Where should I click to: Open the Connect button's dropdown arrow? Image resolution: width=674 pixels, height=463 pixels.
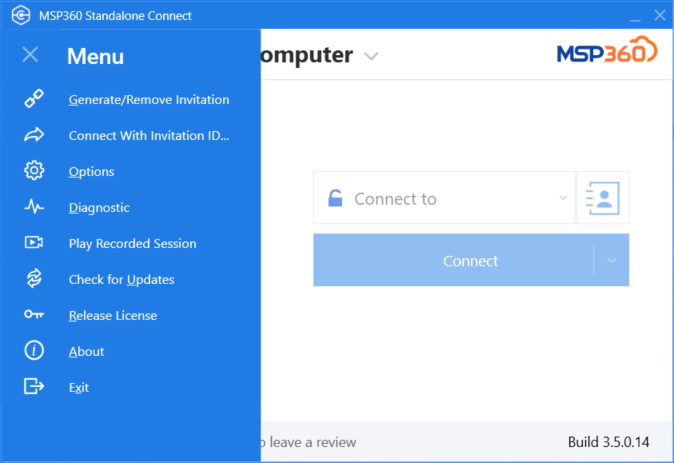(611, 261)
